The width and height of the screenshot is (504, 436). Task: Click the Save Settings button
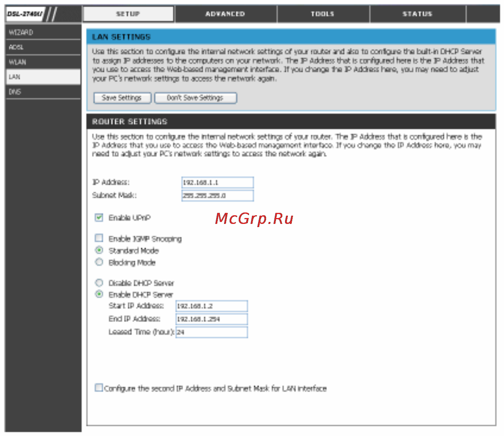pos(122,98)
